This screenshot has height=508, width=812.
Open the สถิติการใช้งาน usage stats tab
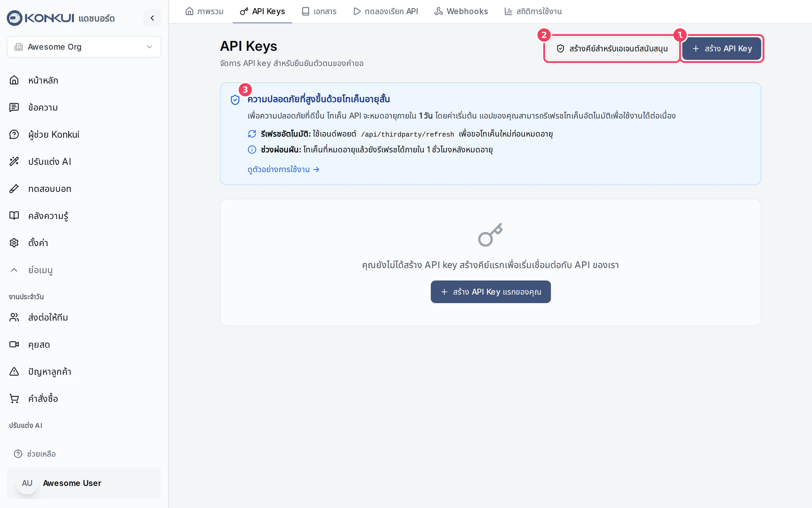click(533, 12)
